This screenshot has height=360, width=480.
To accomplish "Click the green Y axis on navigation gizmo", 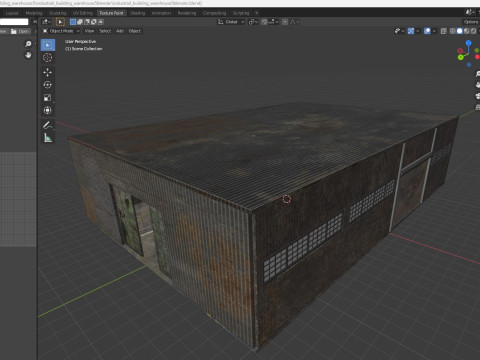I will point(461,57).
